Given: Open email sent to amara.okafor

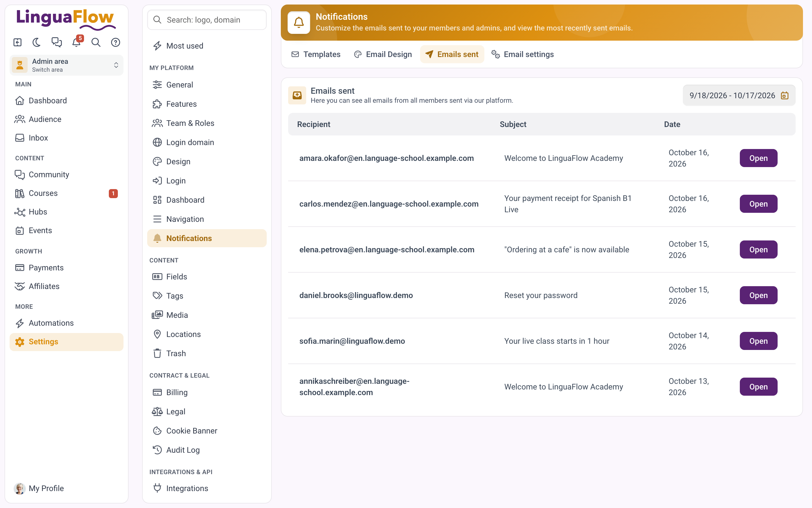Looking at the screenshot, I should click(x=758, y=158).
